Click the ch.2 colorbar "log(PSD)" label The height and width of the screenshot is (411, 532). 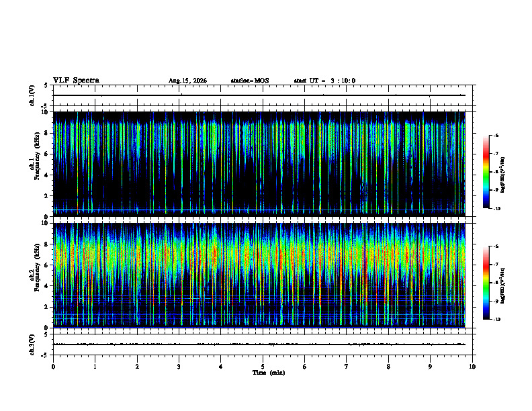pos(503,285)
